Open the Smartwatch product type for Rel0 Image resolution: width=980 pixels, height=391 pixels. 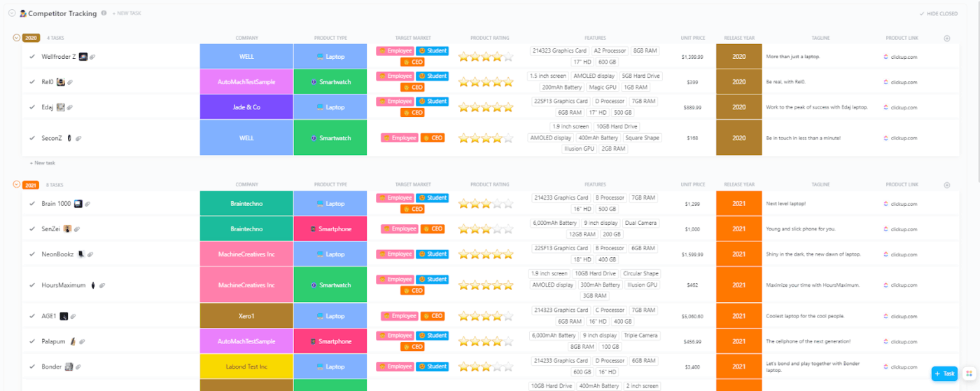(x=330, y=82)
